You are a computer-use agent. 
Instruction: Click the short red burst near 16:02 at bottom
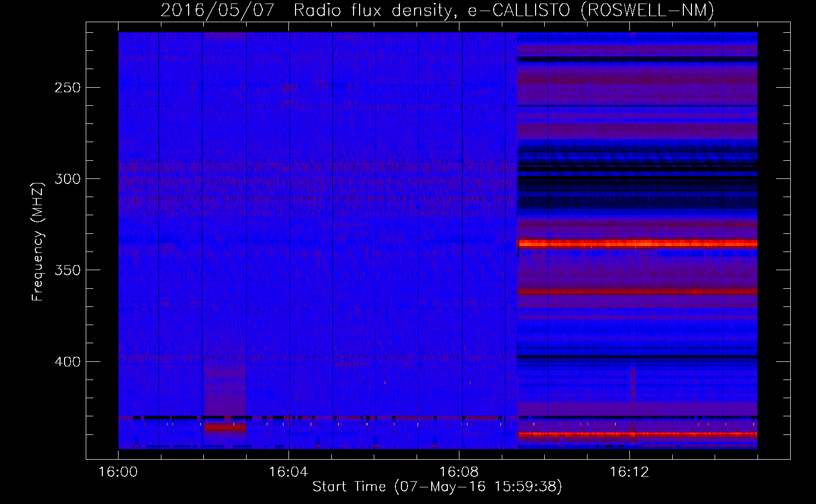[x=225, y=428]
